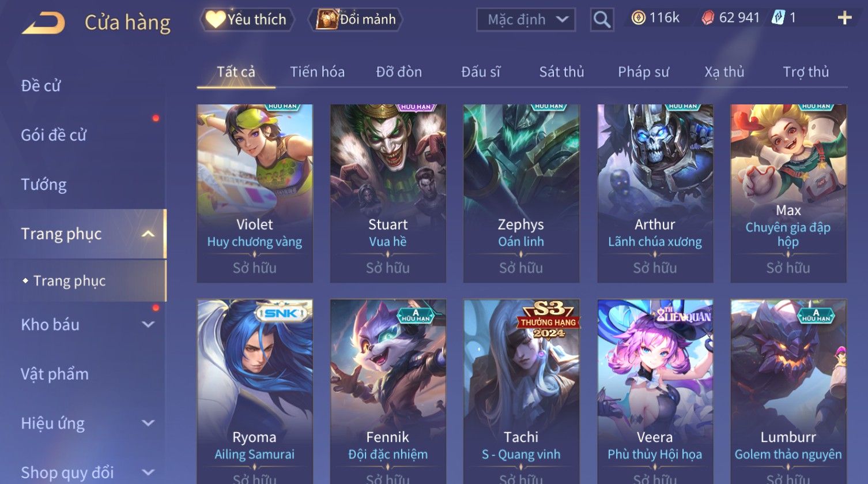The height and width of the screenshot is (484, 868).
Task: Collapse the Trang phục sidebar section
Action: [148, 234]
